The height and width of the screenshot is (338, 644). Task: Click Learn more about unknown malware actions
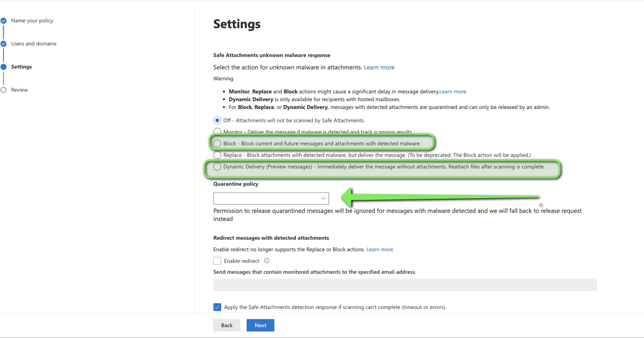pyautogui.click(x=379, y=67)
